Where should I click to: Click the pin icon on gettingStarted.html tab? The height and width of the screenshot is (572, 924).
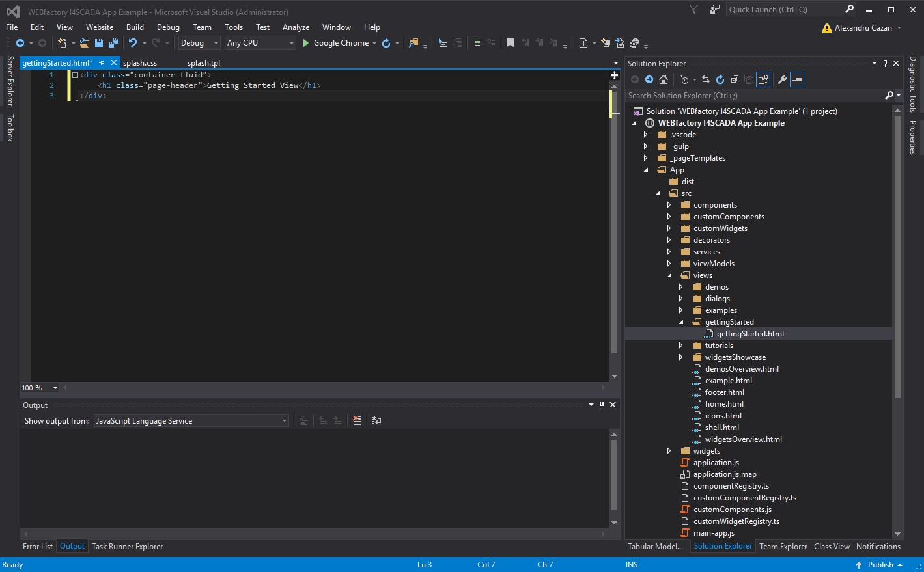point(102,63)
